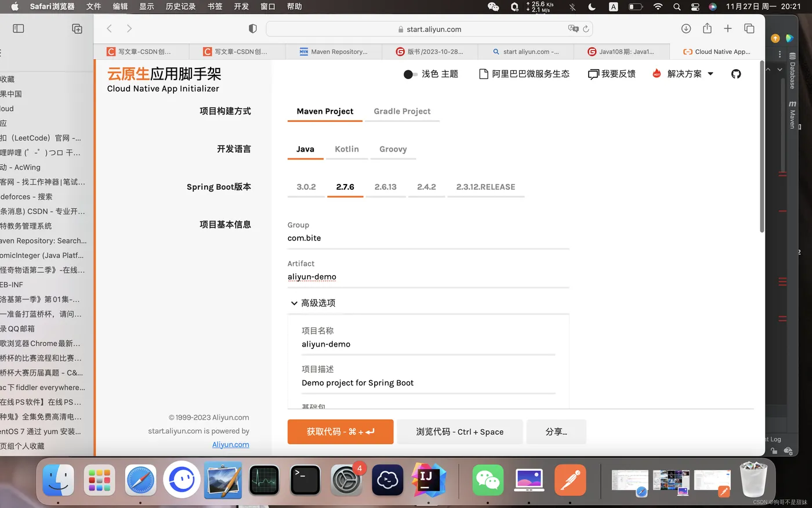Click the 浏览代码 button
The height and width of the screenshot is (508, 812).
(460, 432)
